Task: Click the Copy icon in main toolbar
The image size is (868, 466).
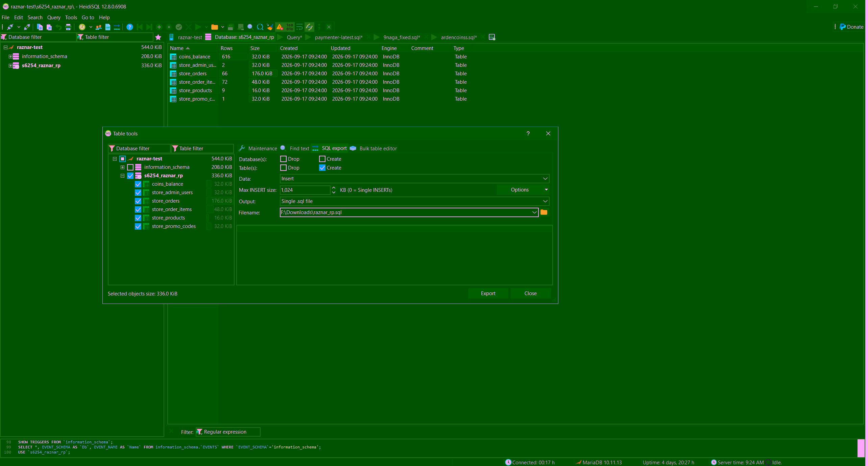Action: (40, 27)
